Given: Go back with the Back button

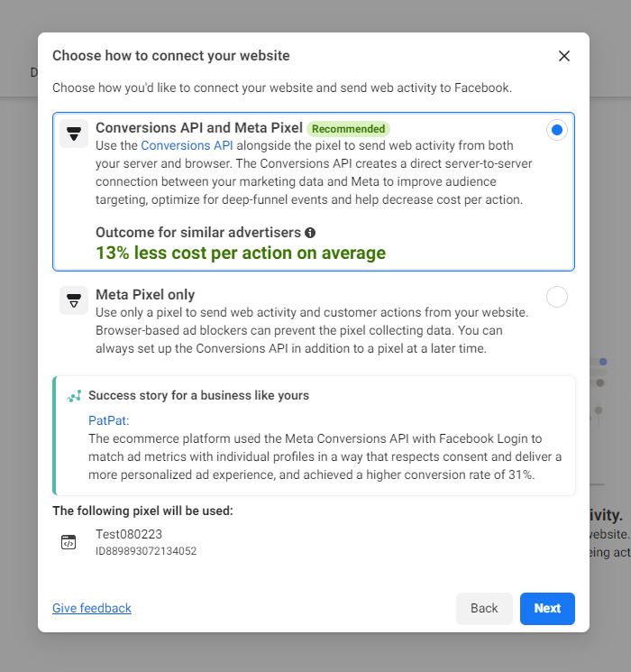Looking at the screenshot, I should 484,609.
